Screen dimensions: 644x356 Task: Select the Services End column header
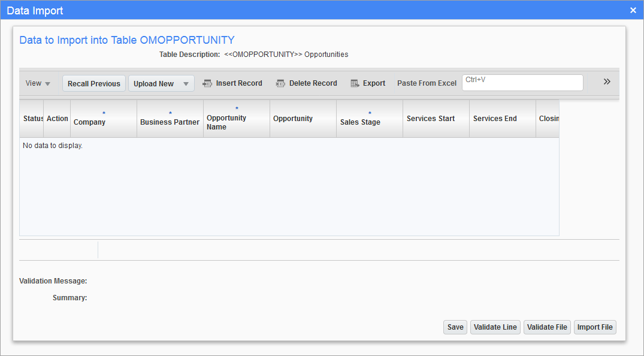(x=502, y=119)
